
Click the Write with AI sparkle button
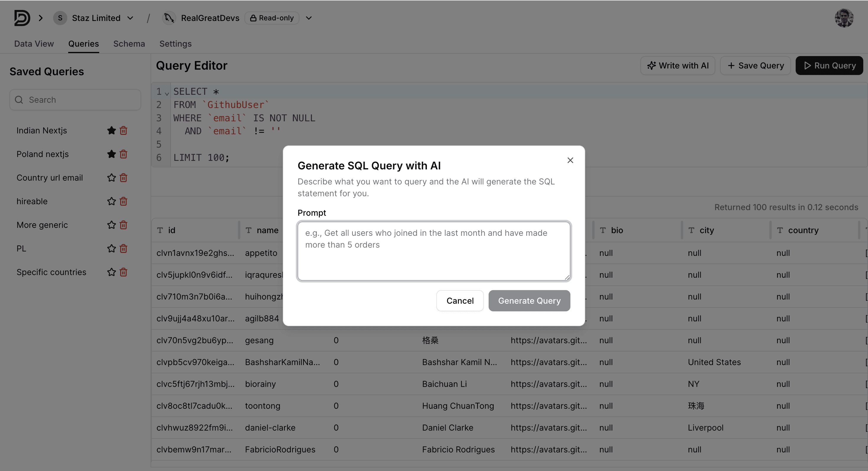point(678,65)
